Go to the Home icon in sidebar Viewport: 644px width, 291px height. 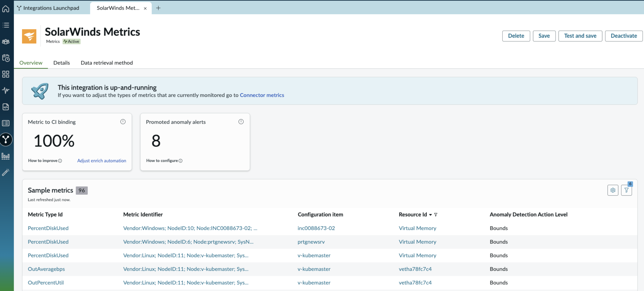point(6,9)
